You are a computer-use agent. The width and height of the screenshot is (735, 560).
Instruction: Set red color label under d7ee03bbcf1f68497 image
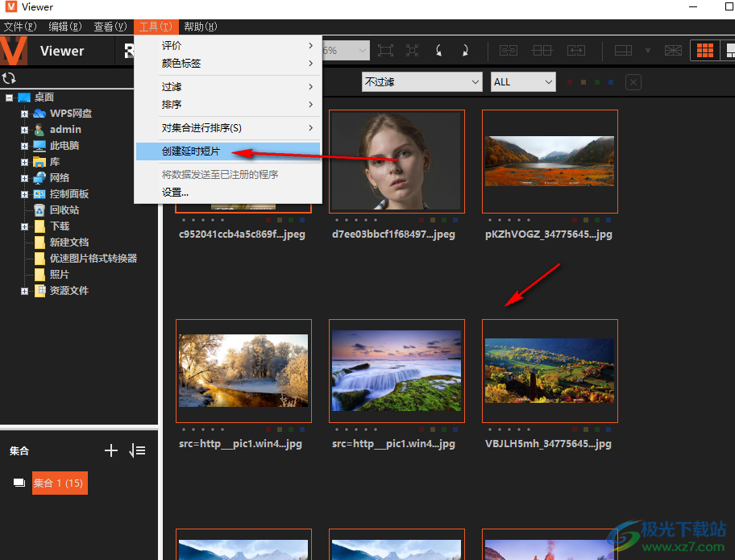[x=421, y=220]
